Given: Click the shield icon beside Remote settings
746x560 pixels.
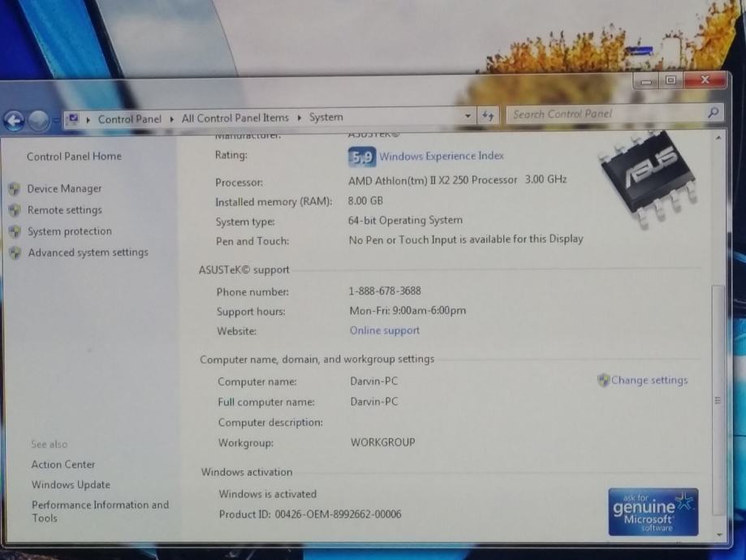Looking at the screenshot, I should tap(15, 210).
